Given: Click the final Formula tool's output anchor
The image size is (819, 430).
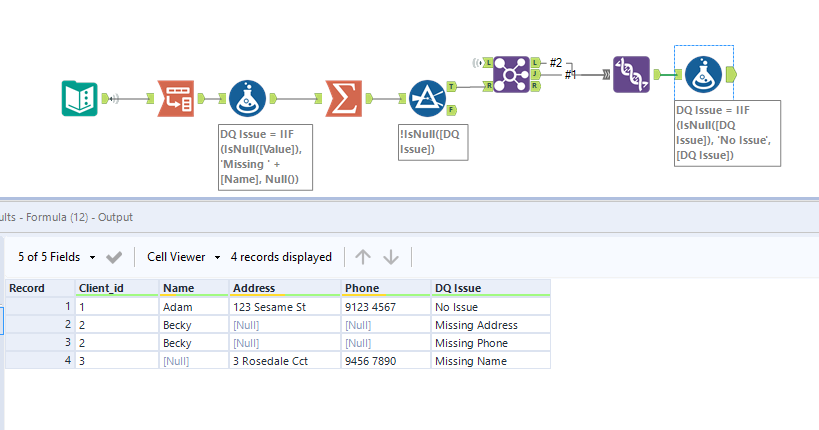Looking at the screenshot, I should pos(731,74).
